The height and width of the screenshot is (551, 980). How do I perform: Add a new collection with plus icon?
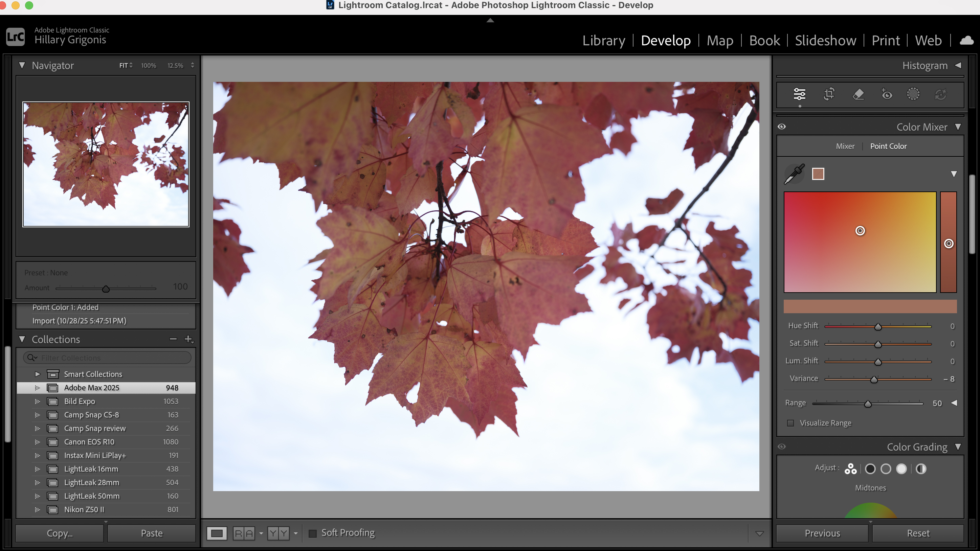click(188, 339)
